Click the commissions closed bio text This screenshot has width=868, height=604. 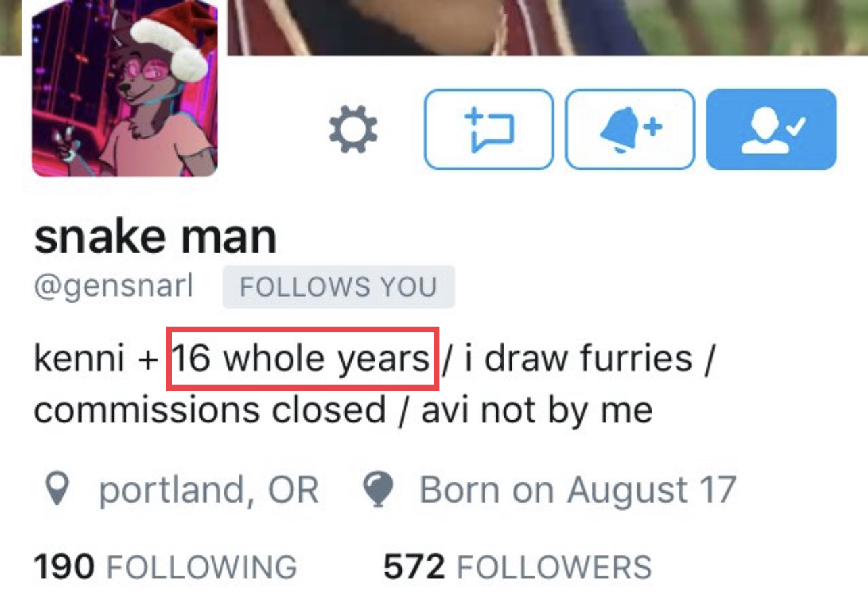(x=210, y=410)
